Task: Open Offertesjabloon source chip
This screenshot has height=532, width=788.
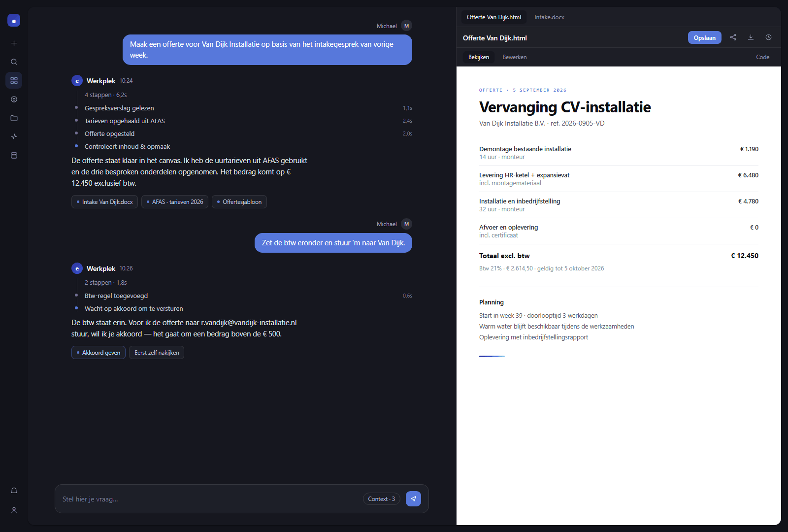Action: tap(239, 202)
